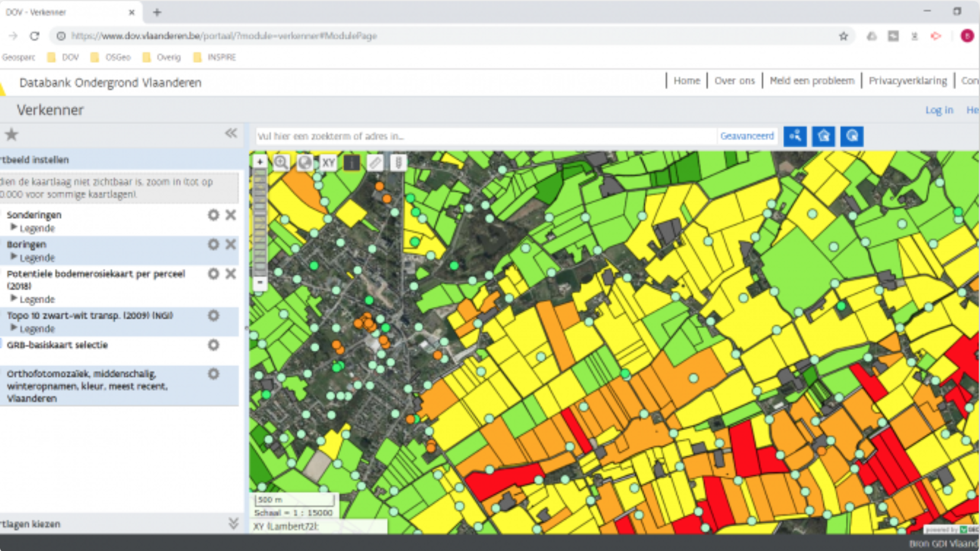Image resolution: width=980 pixels, height=551 pixels.
Task: Bookmark this page with the star
Action: click(x=843, y=36)
